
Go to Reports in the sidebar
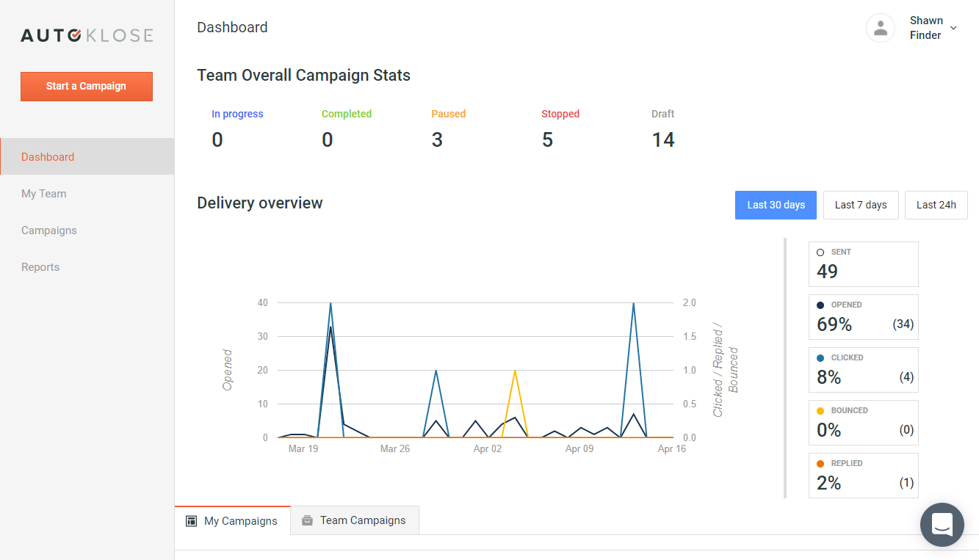(x=40, y=267)
